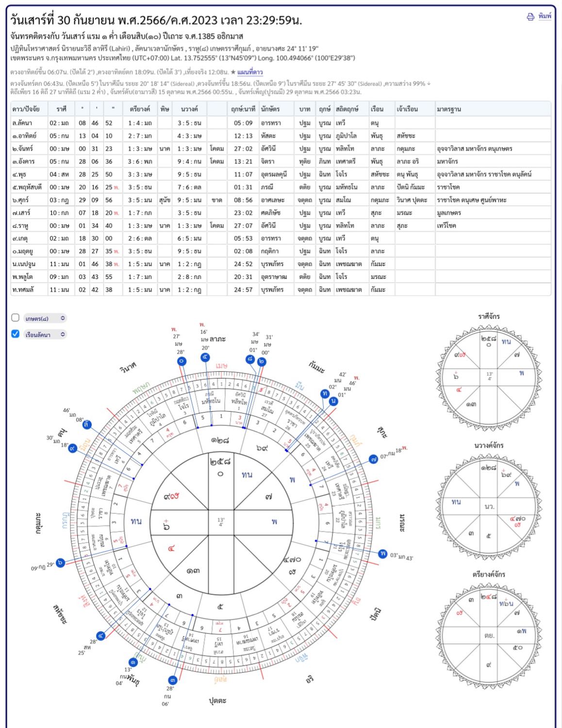This screenshot has width=562, height=728.
Task: Click the ๐ มฤตยู marker on the wheel
Action: 182,361
